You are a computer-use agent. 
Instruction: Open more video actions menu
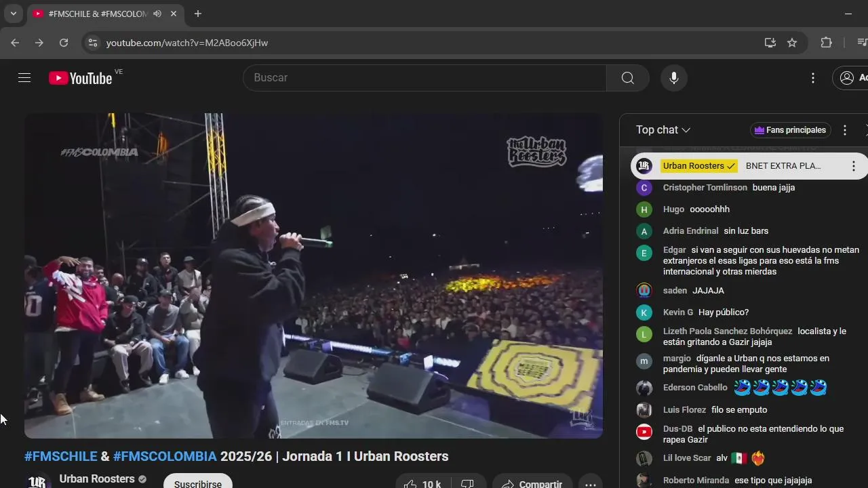coord(591,482)
